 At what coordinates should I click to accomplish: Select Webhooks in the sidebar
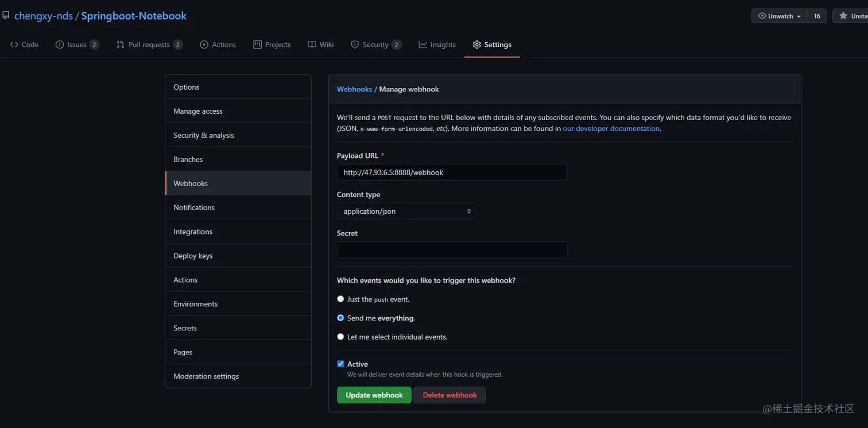(238, 184)
